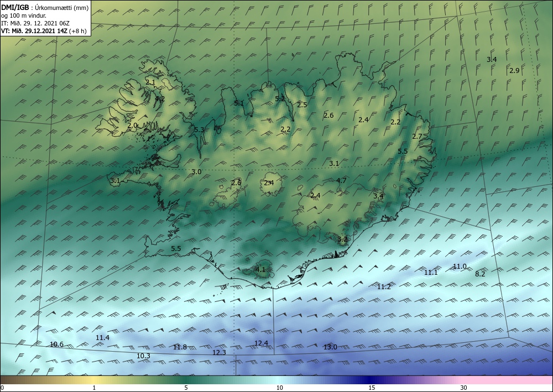
Task: Click the 11.1 offshore value
Action: (431, 273)
